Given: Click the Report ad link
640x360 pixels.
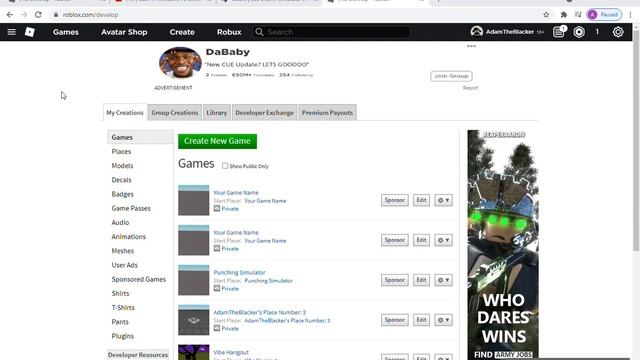Looking at the screenshot, I should point(470,88).
